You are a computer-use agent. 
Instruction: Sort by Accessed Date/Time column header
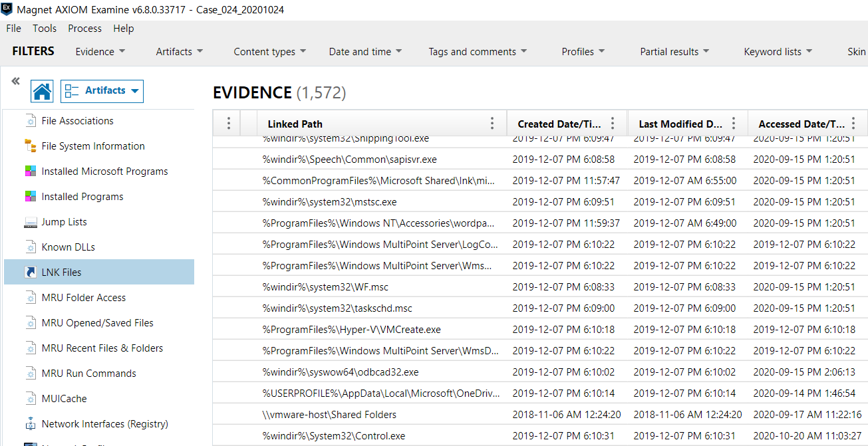(801, 124)
